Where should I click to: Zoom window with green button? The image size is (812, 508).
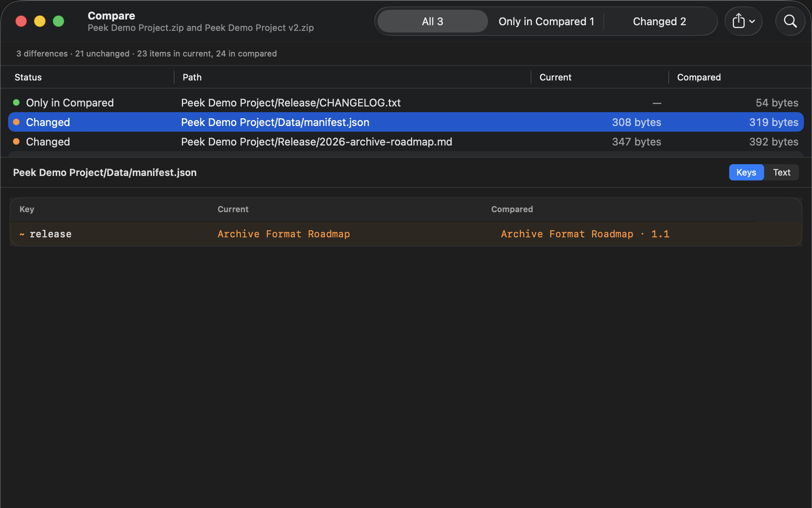pos(59,21)
